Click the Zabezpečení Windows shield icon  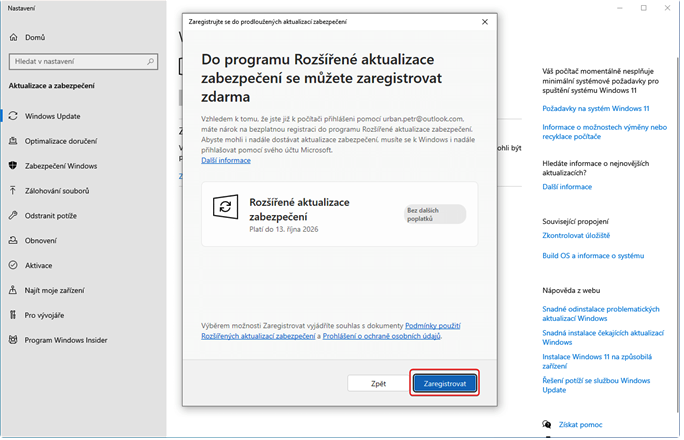pos(13,165)
